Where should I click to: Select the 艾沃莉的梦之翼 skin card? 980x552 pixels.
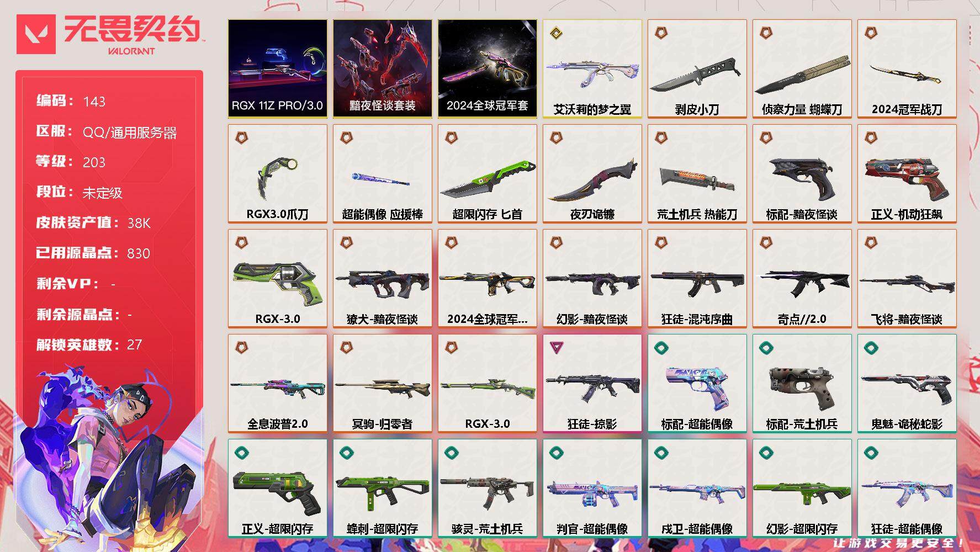point(592,68)
